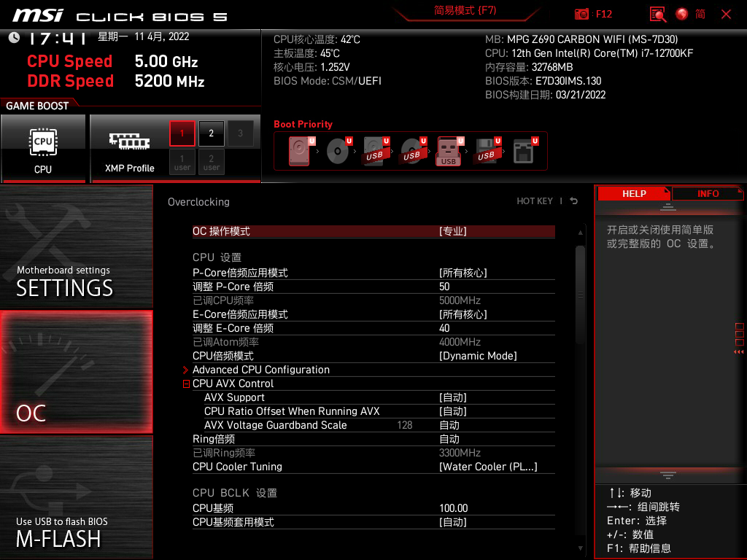The height and width of the screenshot is (560, 747).
Task: Take a screenshot with the F12 camera icon
Action: (x=581, y=15)
